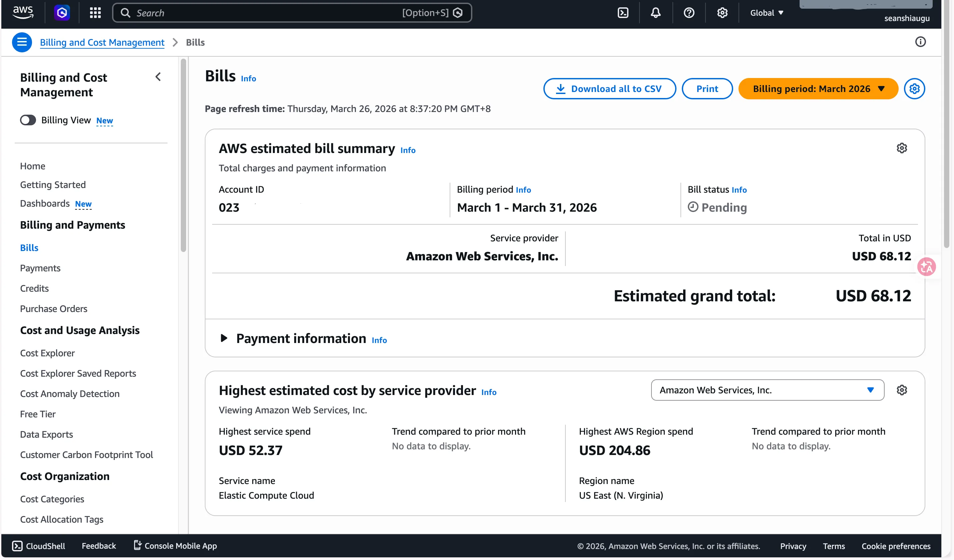The width and height of the screenshot is (954, 560).
Task: Open Credits in the sidebar
Action: click(34, 288)
